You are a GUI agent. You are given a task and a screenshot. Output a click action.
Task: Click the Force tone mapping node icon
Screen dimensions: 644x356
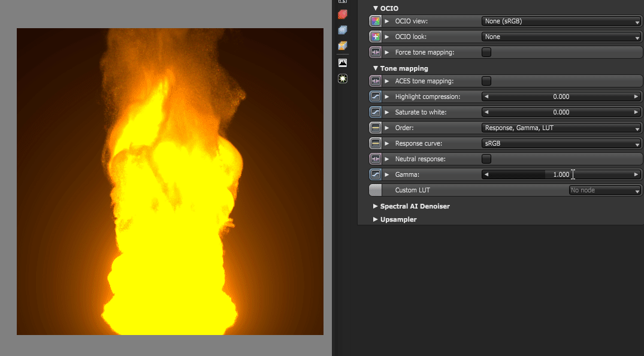point(376,52)
